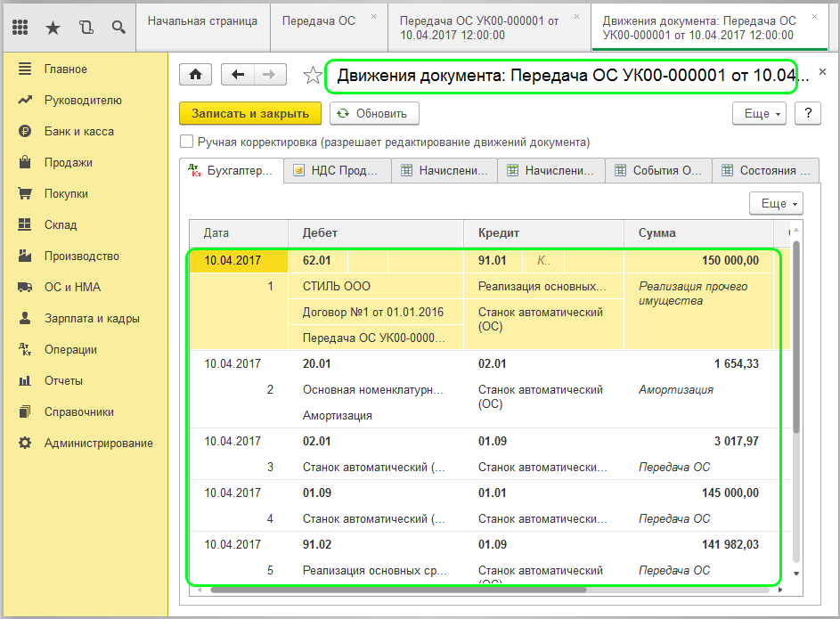Screen dimensions: 840x619
Task: Click the Покупки cart icon
Action: tap(25, 193)
